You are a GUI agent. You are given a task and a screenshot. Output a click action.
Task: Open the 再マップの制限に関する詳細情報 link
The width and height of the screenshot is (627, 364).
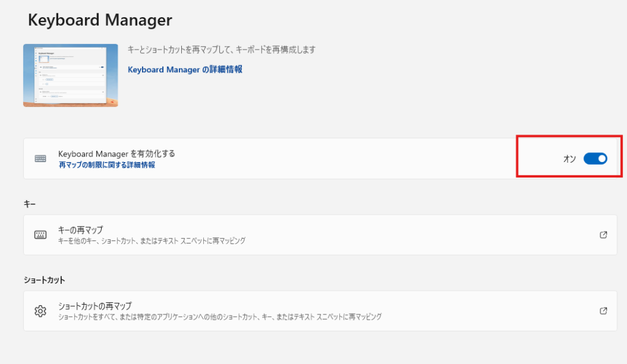pos(107,165)
